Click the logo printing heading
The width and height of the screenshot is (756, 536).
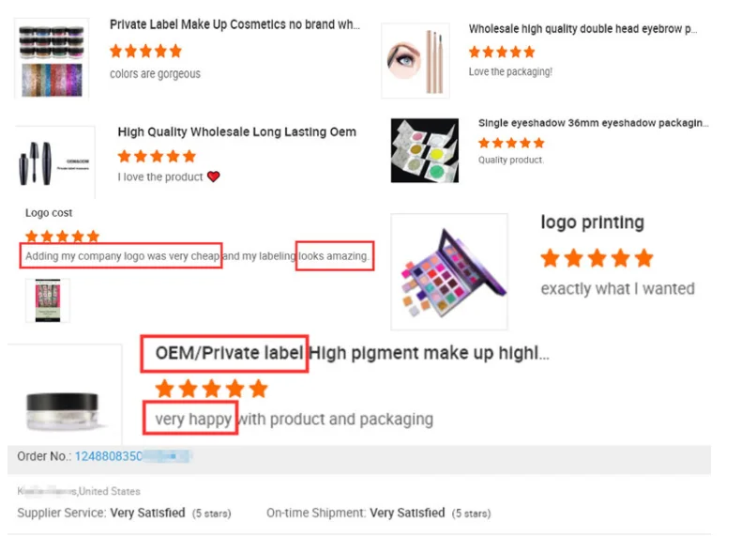[x=593, y=222]
